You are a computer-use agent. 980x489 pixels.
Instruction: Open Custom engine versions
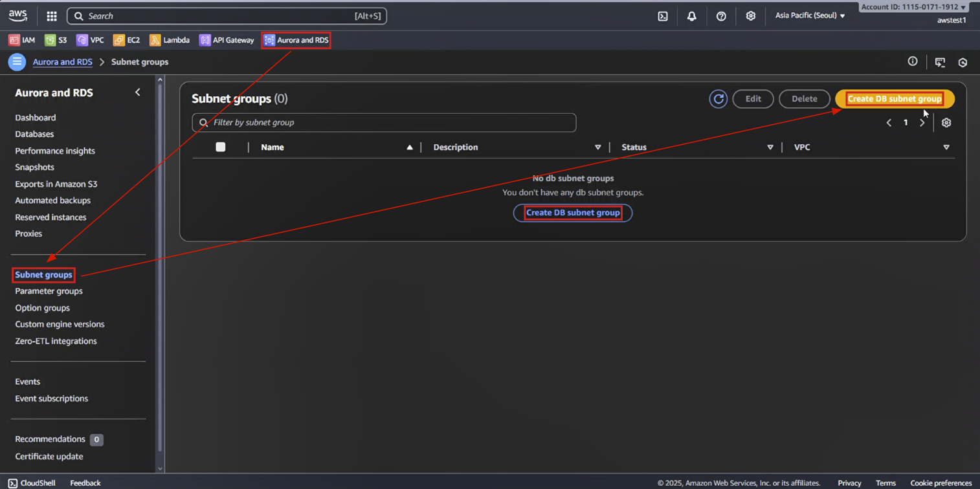tap(60, 324)
